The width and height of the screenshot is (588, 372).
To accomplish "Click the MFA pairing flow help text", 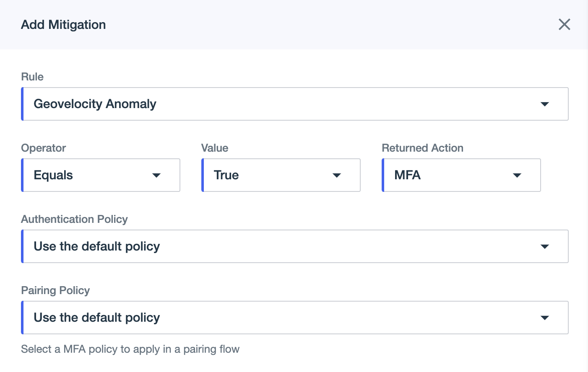I will click(x=130, y=349).
